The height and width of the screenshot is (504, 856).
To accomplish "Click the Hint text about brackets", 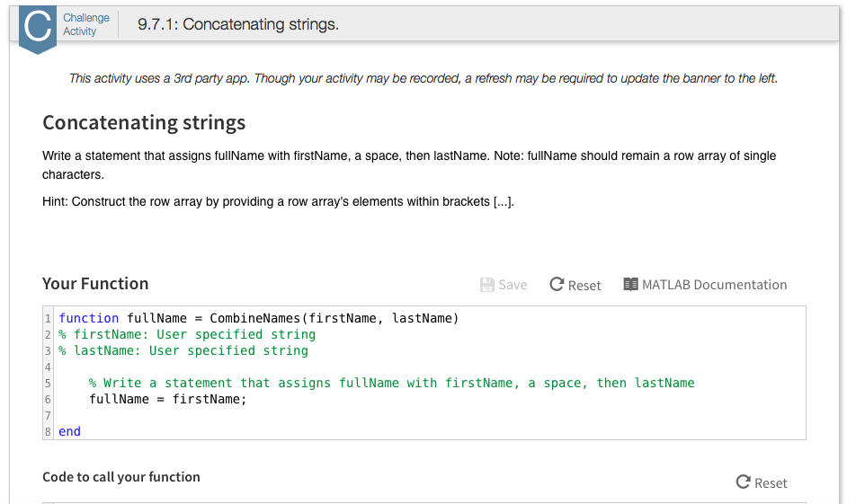I will (278, 201).
